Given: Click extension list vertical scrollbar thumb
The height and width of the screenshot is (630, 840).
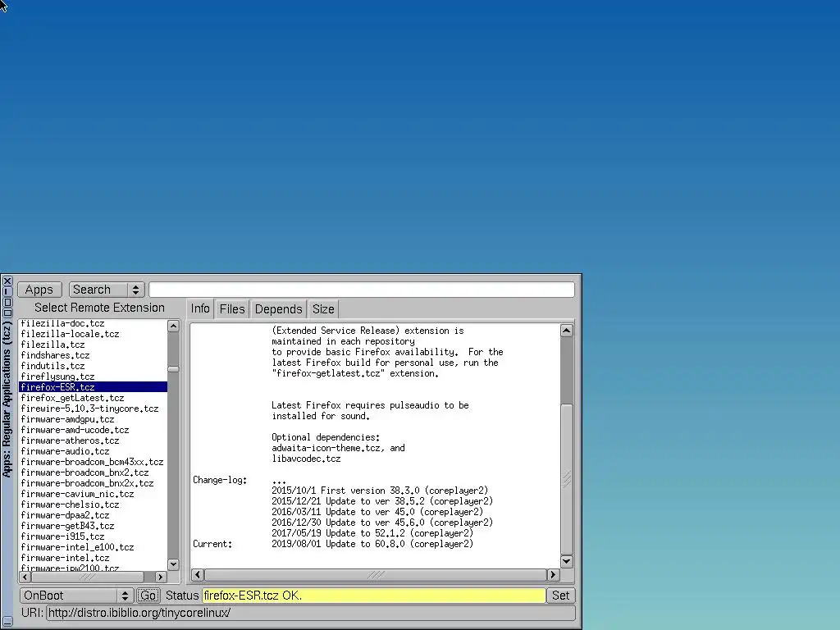Looking at the screenshot, I should click(x=173, y=369).
